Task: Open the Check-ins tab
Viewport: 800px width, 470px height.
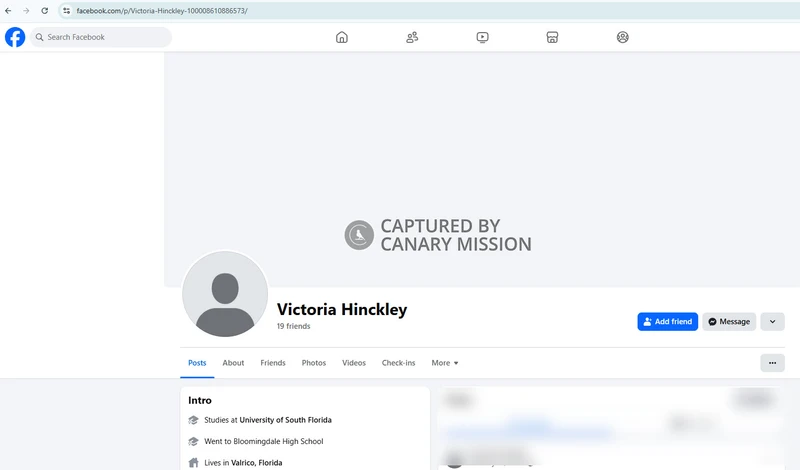Action: (x=398, y=363)
